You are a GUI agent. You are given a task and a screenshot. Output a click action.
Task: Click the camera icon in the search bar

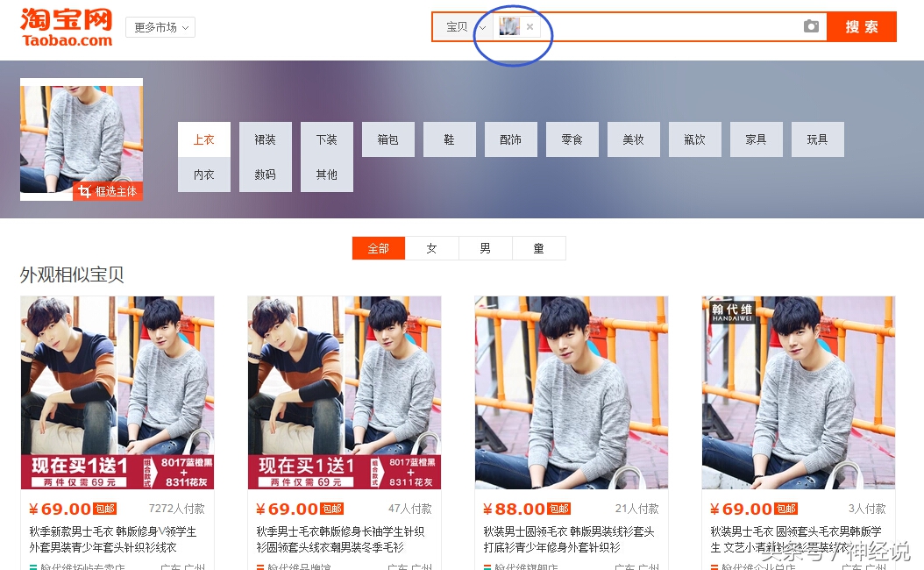pyautogui.click(x=811, y=26)
